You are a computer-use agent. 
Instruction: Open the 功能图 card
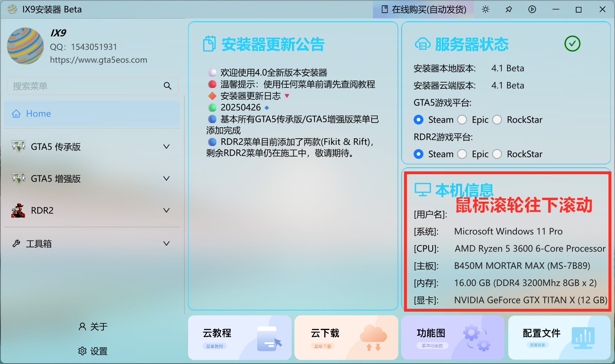pyautogui.click(x=453, y=337)
